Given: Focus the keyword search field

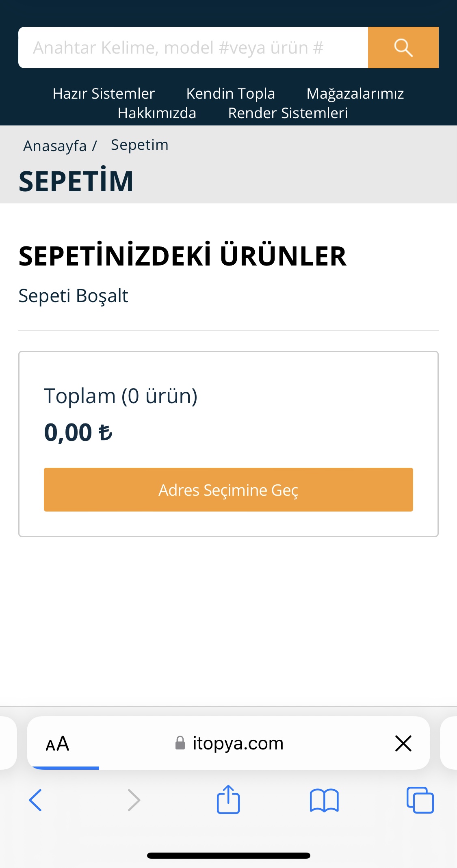Looking at the screenshot, I should [193, 48].
